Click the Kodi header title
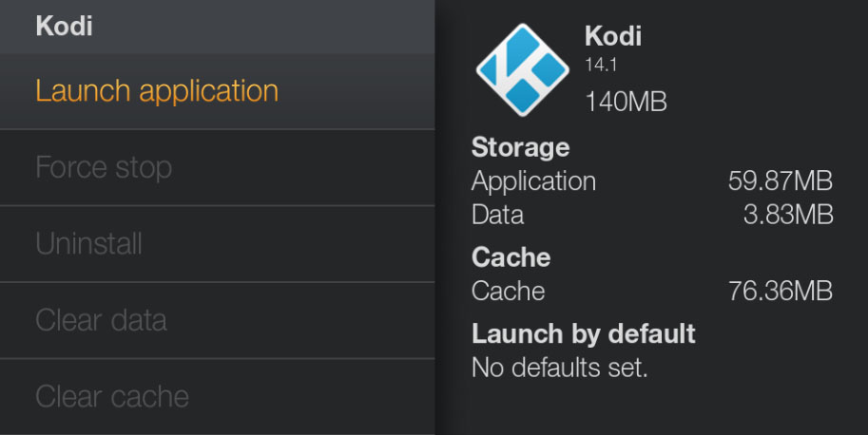868x435 pixels. [65, 26]
